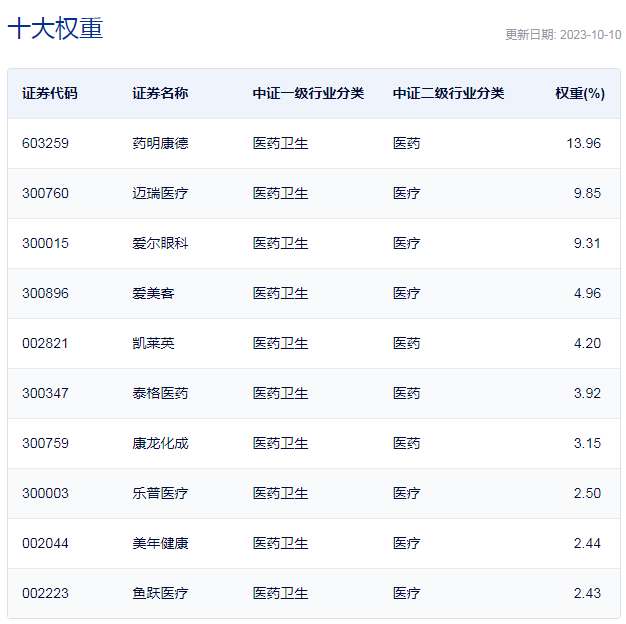Image resolution: width=626 pixels, height=624 pixels.
Task: Click the 十大权重 section title
Action: tap(55, 28)
